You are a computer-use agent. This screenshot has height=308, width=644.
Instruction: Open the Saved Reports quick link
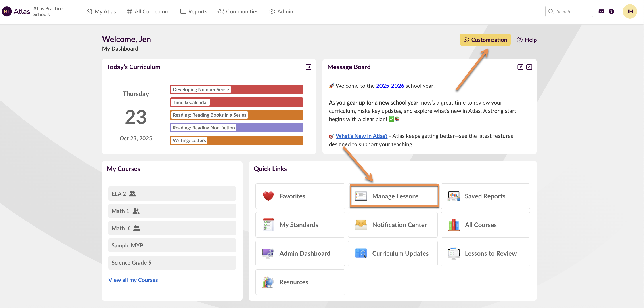(x=485, y=196)
